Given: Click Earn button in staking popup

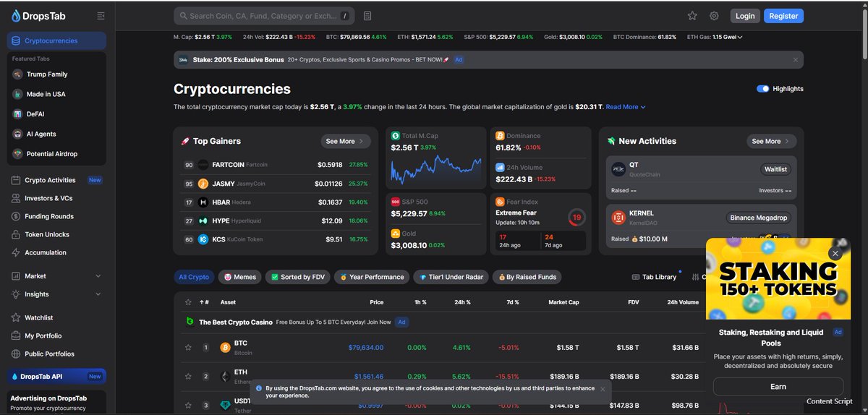Looking at the screenshot, I should pyautogui.click(x=778, y=387).
